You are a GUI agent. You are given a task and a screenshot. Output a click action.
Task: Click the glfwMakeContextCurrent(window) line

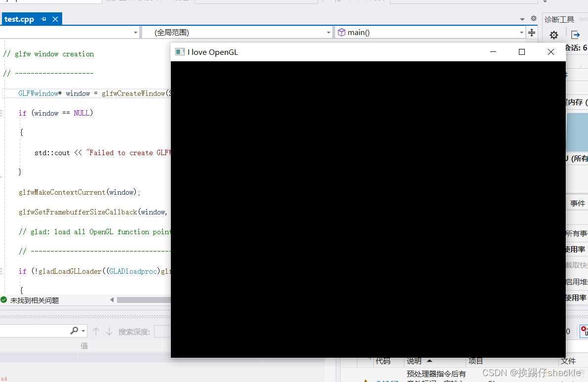[x=79, y=192]
